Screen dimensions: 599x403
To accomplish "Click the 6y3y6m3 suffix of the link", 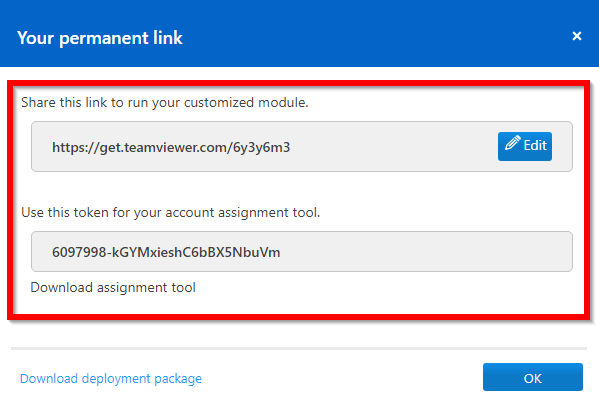I will (x=262, y=148).
